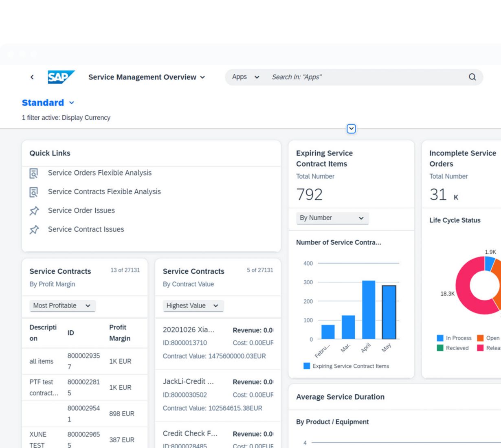Select the April bar in the chart
The image size is (501, 448).
369,310
